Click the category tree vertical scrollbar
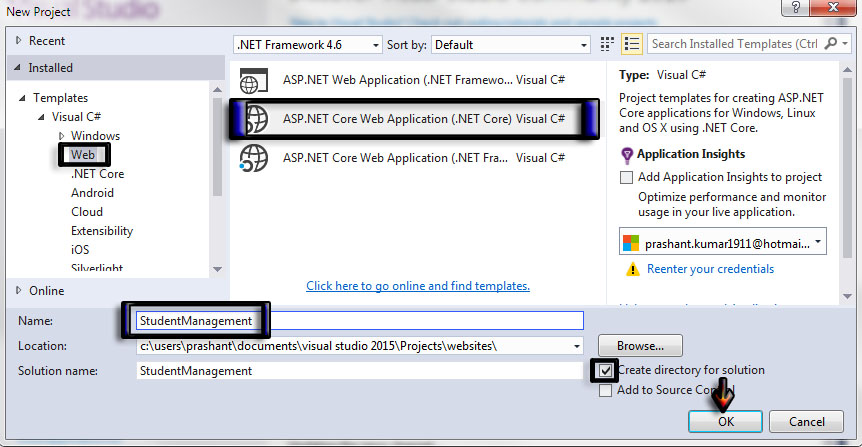Image resolution: width=862 pixels, height=447 pixels. [x=218, y=147]
